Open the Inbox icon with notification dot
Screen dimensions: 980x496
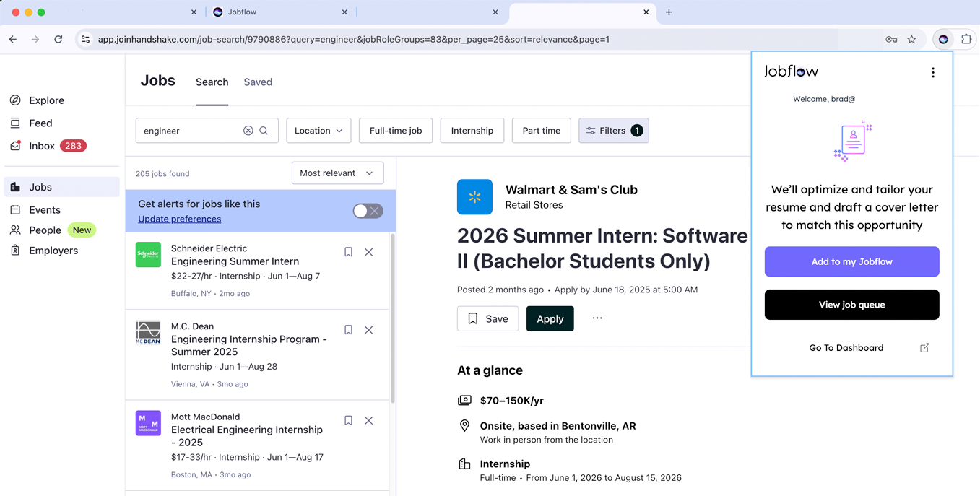pyautogui.click(x=15, y=146)
